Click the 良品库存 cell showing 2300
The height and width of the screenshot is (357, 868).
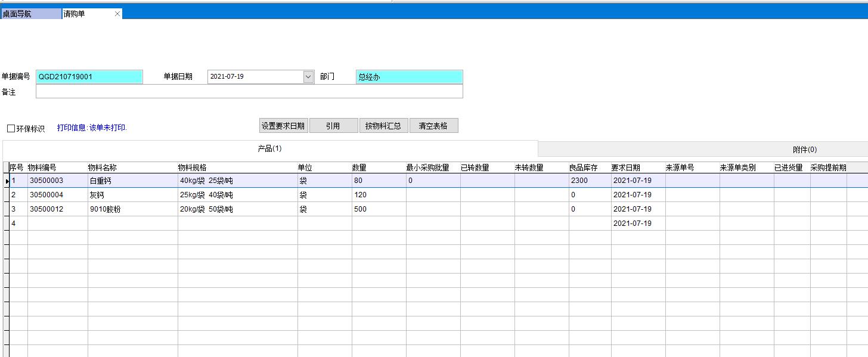click(x=589, y=181)
